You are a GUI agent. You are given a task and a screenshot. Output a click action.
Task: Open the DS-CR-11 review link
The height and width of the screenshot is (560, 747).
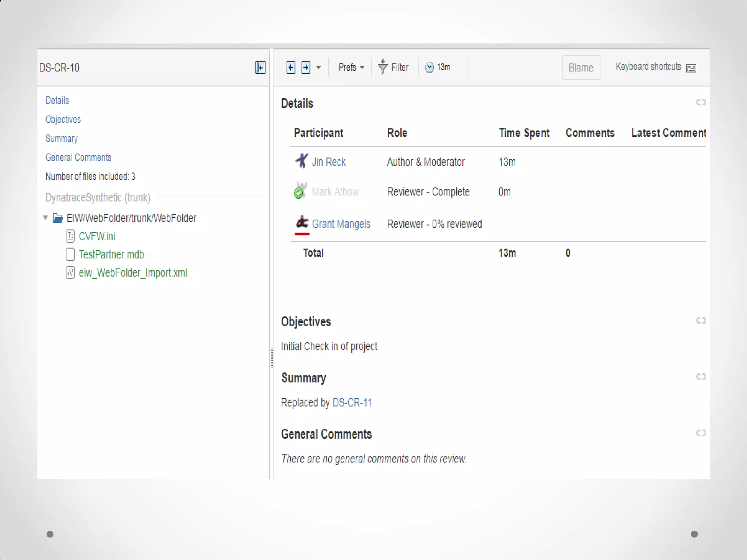click(352, 403)
